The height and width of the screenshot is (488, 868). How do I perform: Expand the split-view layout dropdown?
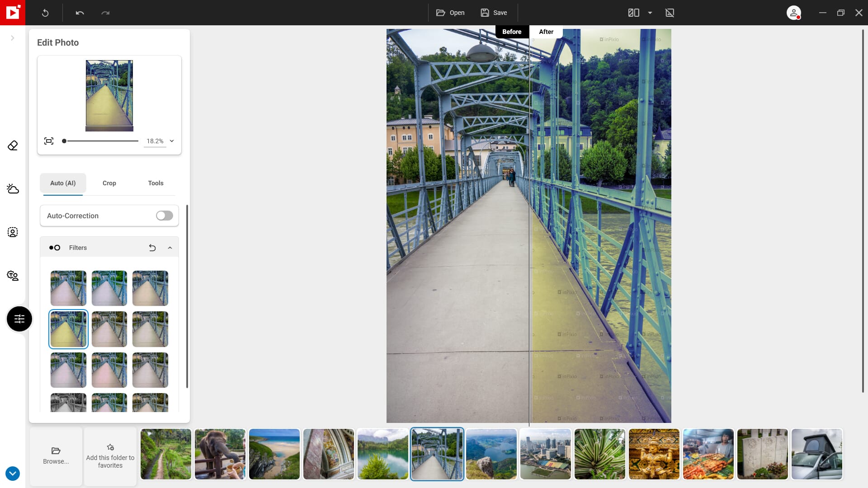click(651, 13)
